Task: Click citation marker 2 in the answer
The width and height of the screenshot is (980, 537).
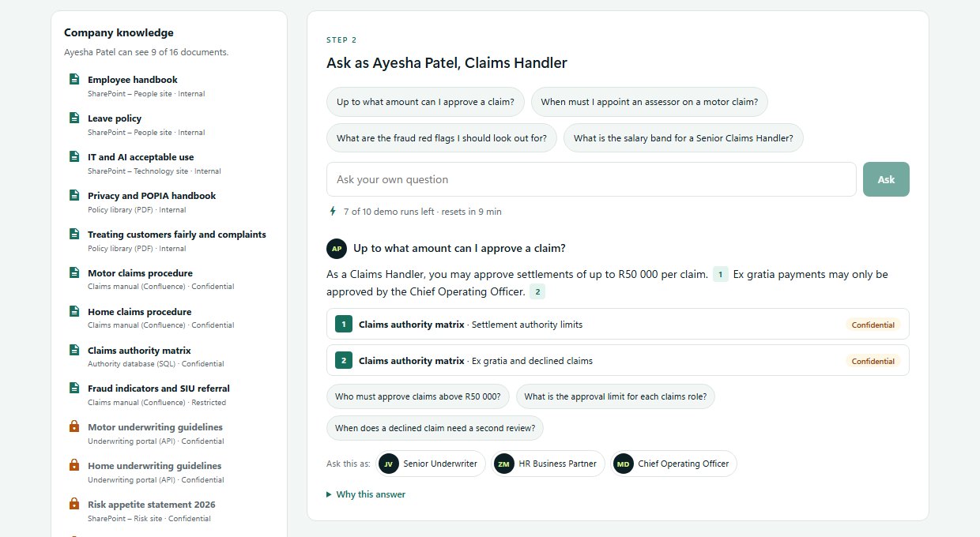Action: pos(537,292)
